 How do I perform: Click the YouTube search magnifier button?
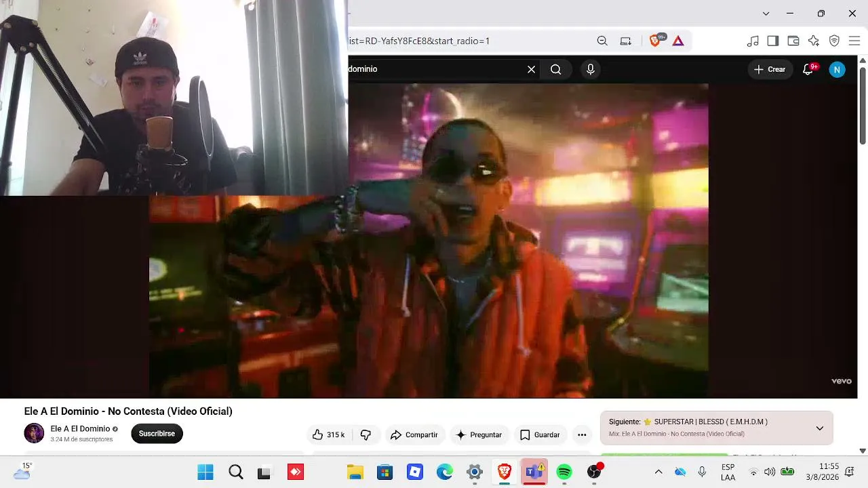(x=556, y=69)
